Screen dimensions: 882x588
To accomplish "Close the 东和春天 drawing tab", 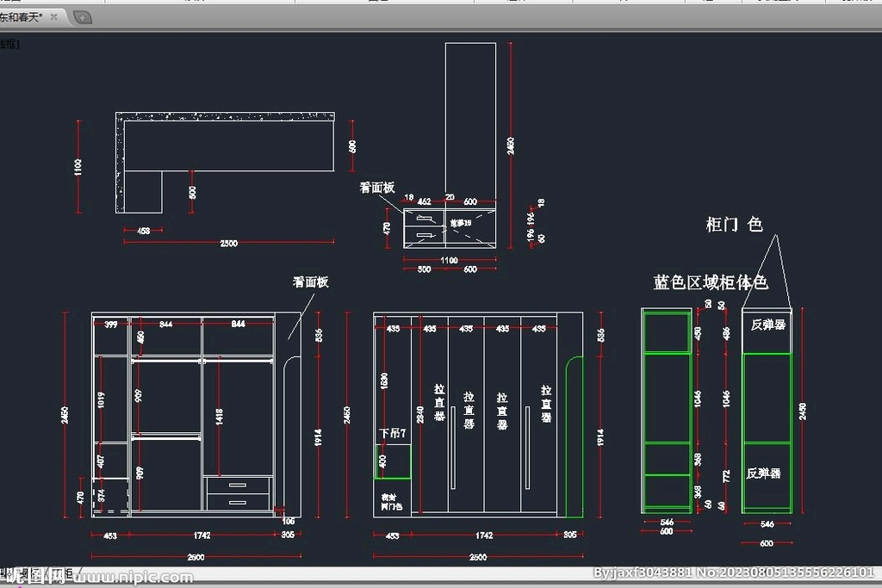I will tap(56, 16).
